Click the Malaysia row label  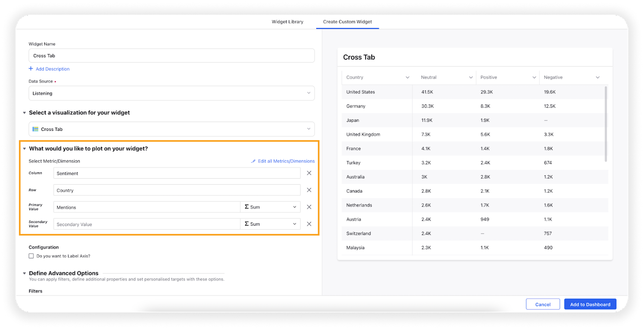pos(355,247)
